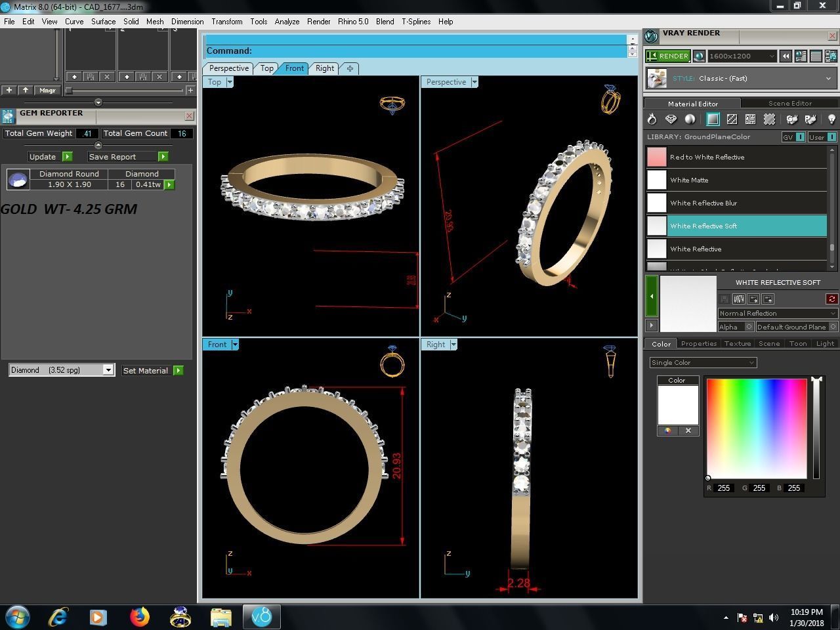The image size is (840, 630).
Task: Toggle the Alpha option circle
Action: 749,327
